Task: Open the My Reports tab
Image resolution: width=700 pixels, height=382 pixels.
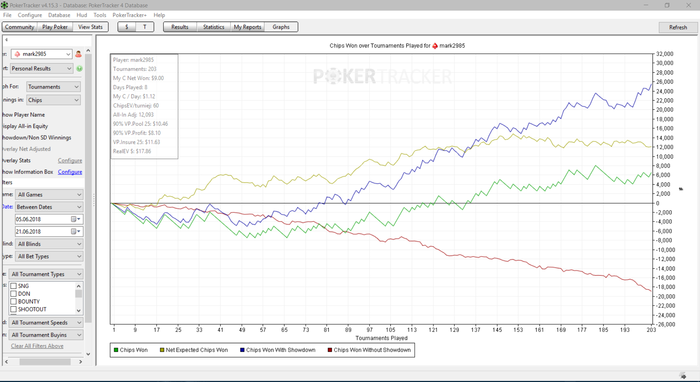Action: pyautogui.click(x=247, y=27)
